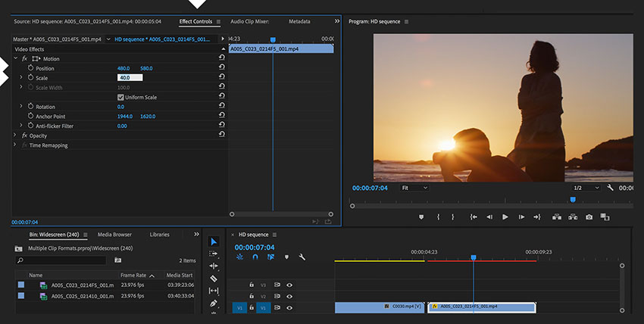Select the Razor tool in the toolbar
This screenshot has width=644, height=324.
point(214,278)
